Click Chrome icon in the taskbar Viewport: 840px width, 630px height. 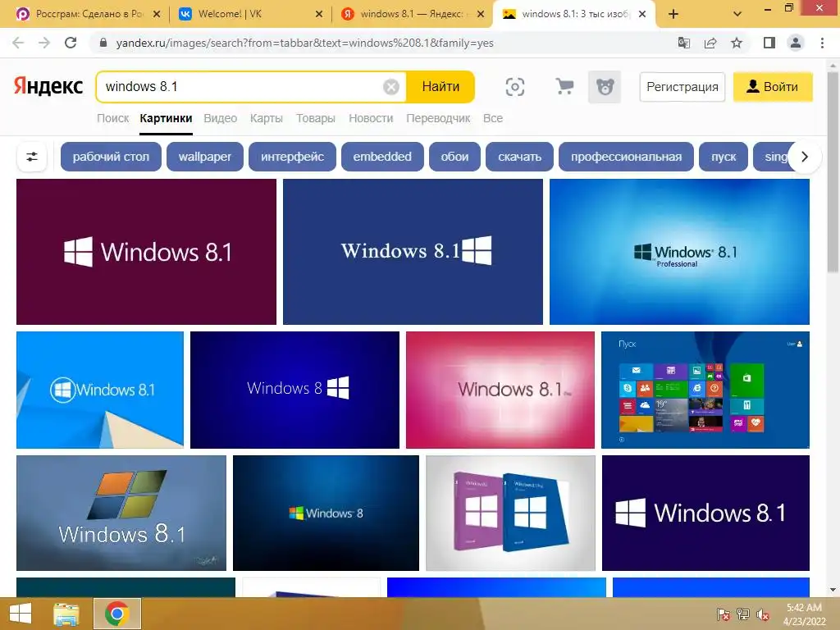pos(116,614)
